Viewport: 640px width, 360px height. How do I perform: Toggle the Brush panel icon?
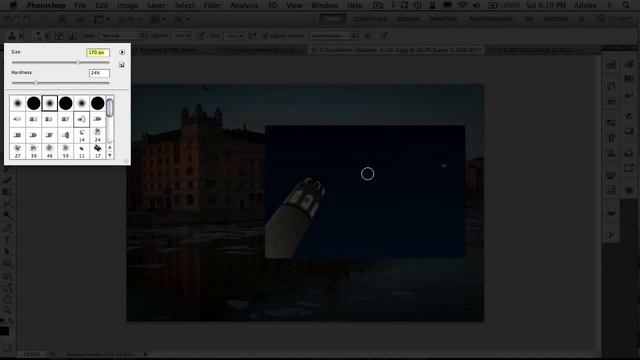click(x=59, y=36)
